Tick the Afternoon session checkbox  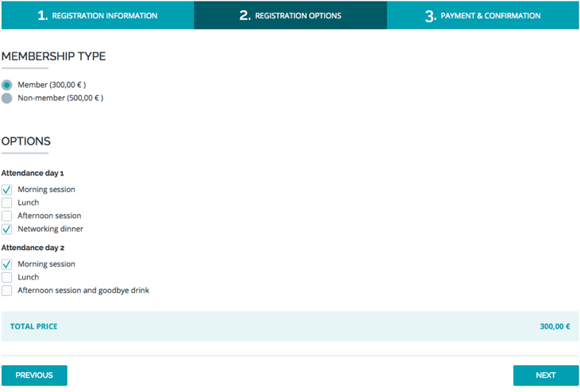7,216
